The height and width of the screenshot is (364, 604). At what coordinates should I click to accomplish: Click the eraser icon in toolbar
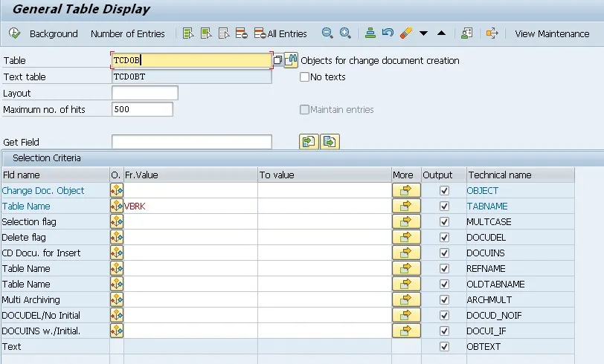(406, 33)
